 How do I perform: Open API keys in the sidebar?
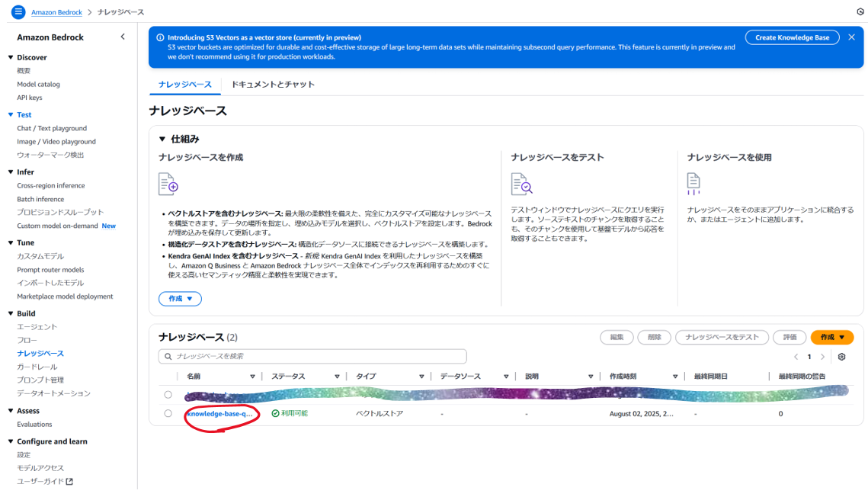(29, 98)
